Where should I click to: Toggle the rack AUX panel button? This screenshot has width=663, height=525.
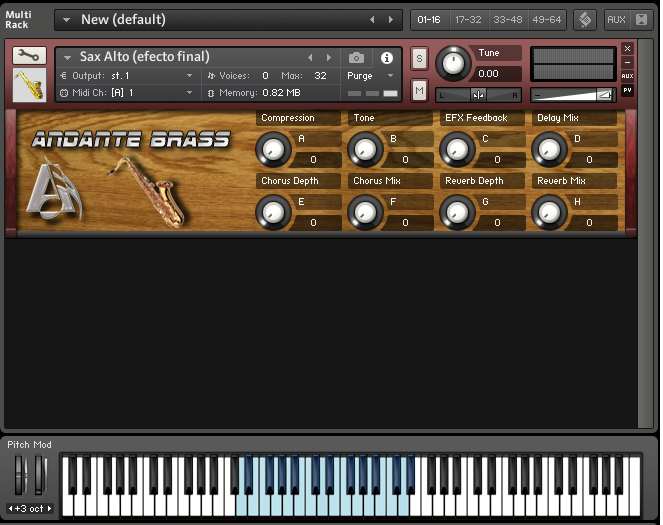[616, 20]
